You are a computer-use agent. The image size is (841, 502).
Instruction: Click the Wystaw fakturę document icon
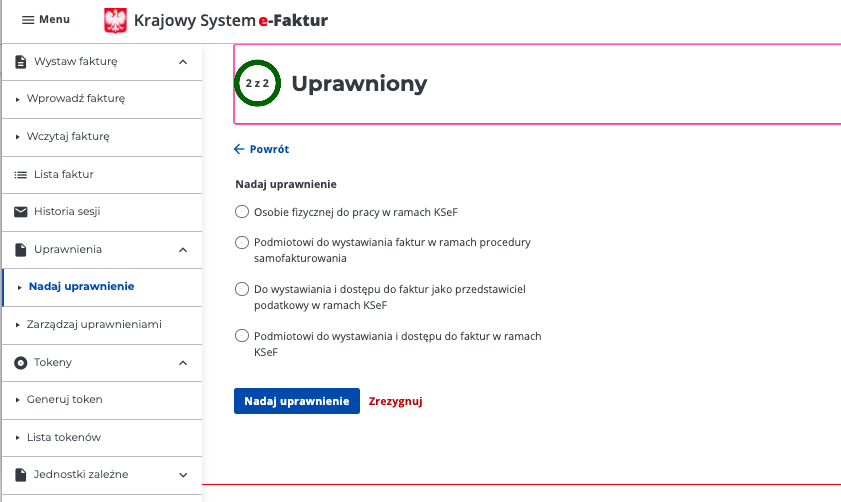pyautogui.click(x=20, y=62)
